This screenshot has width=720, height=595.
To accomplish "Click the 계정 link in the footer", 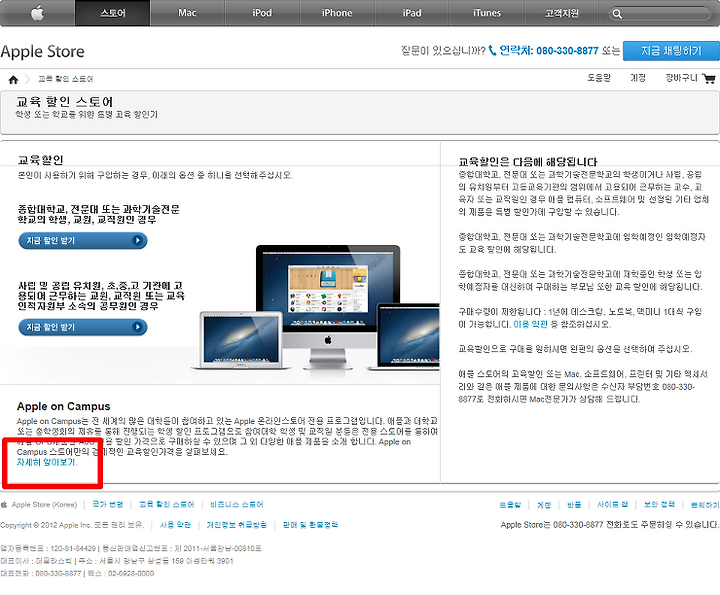I will tap(544, 505).
